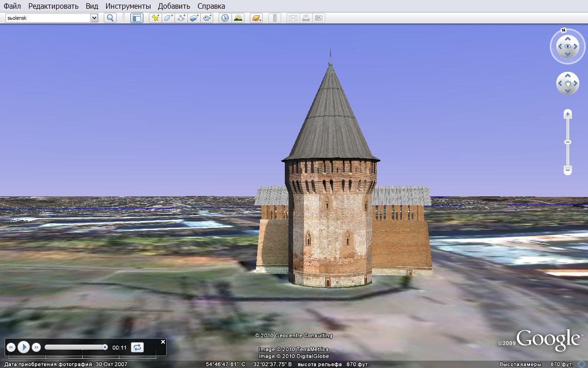Viewport: 588px width, 368px height.
Task: Expand the search history dropdown arrow
Action: (x=94, y=18)
